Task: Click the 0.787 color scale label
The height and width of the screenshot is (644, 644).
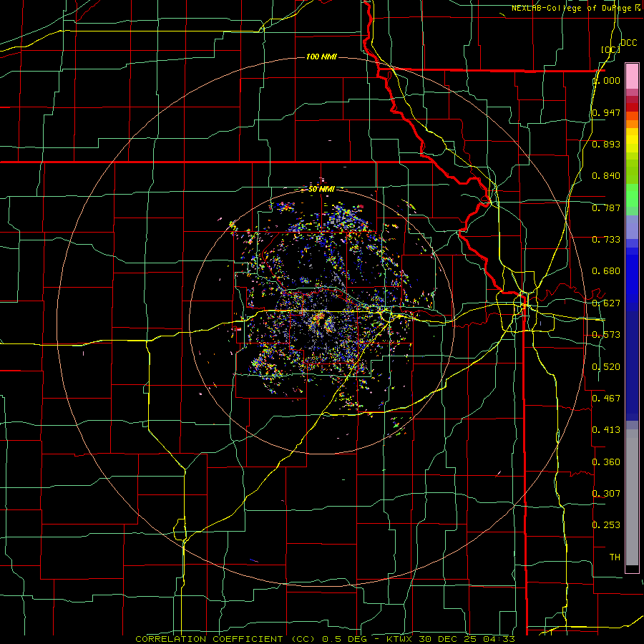Action: (x=606, y=208)
